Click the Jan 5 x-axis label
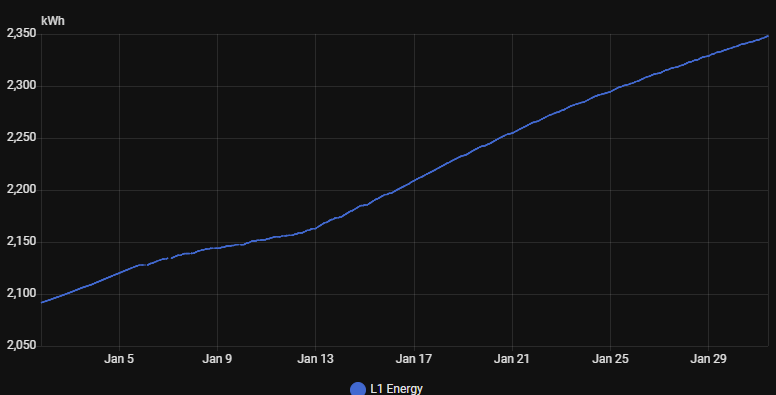Image resolution: width=776 pixels, height=395 pixels. tap(119, 359)
